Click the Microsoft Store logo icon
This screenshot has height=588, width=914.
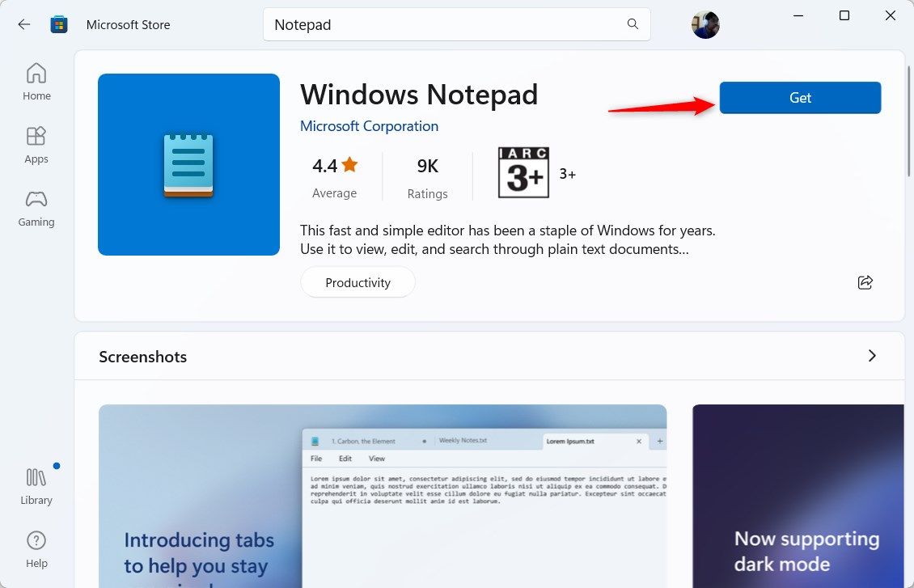tap(59, 24)
